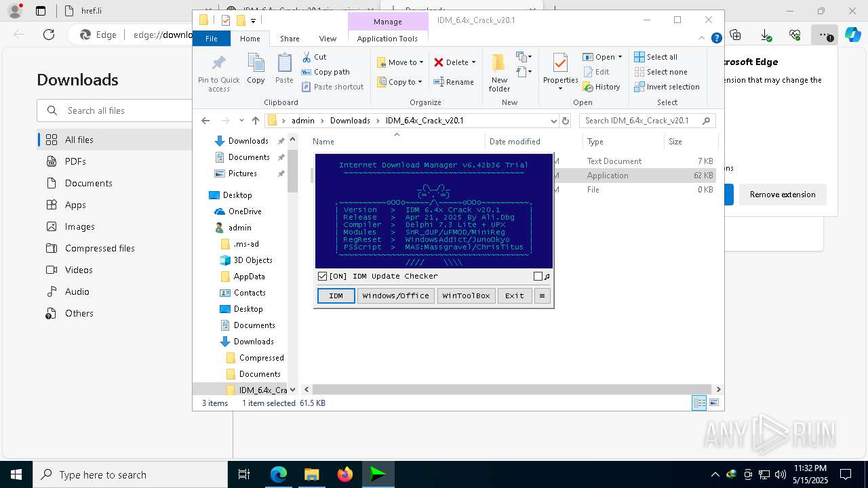
Task: Click Paste shortcut in the ribbon
Action: [x=333, y=87]
